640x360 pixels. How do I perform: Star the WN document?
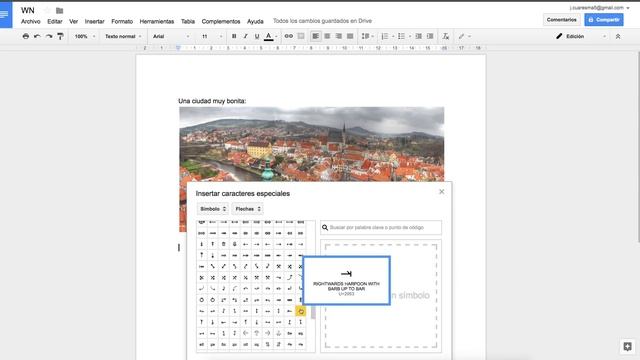(47, 10)
